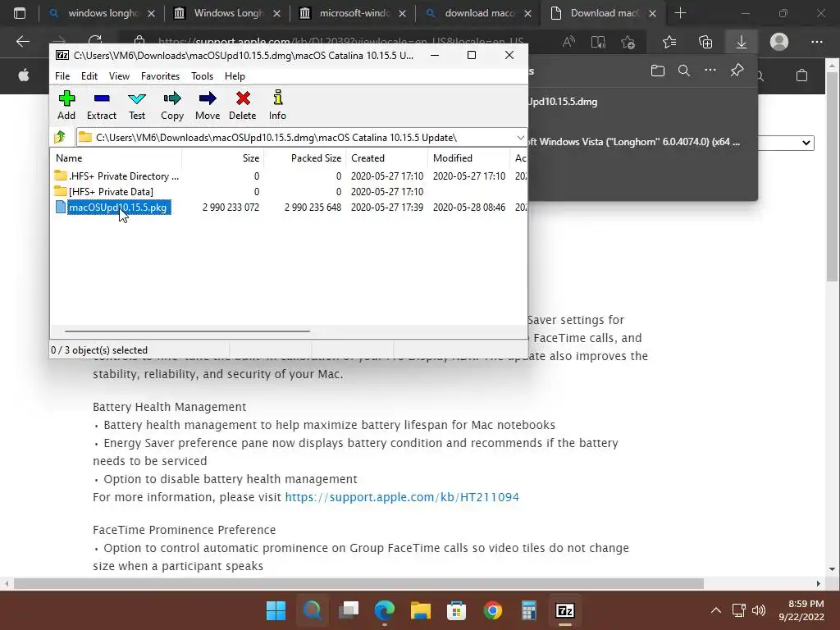Go up one folder level in 7-Zip
Viewport: 840px width, 630px height.
coord(60,137)
